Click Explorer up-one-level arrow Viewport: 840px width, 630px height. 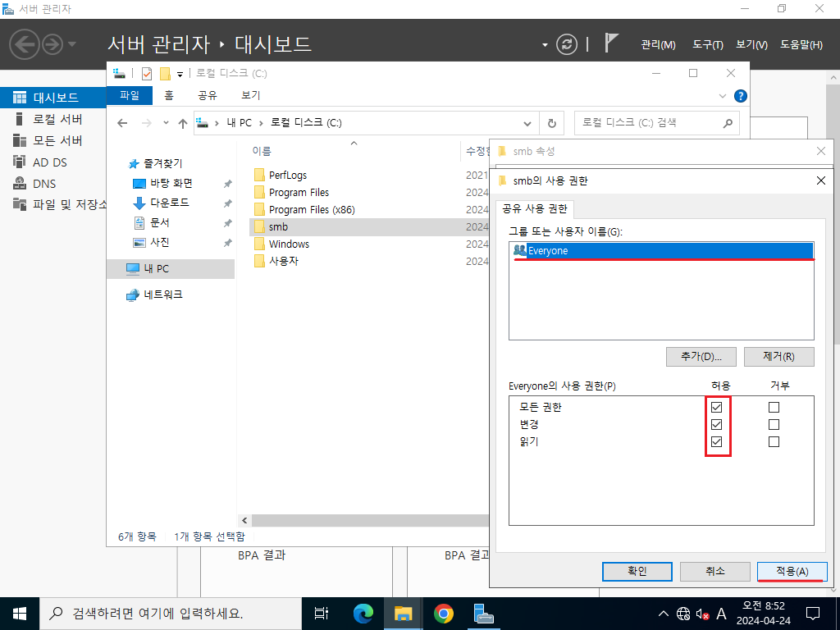point(183,123)
